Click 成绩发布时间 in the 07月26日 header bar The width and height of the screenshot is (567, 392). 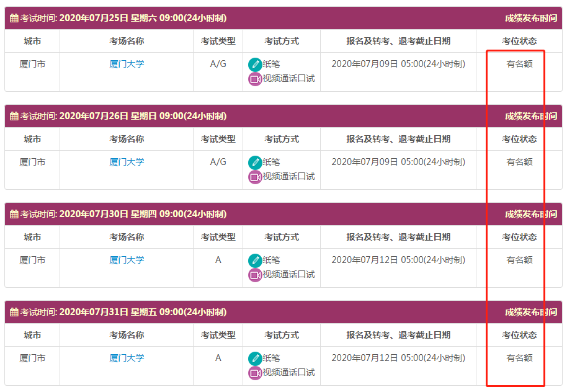[530, 116]
